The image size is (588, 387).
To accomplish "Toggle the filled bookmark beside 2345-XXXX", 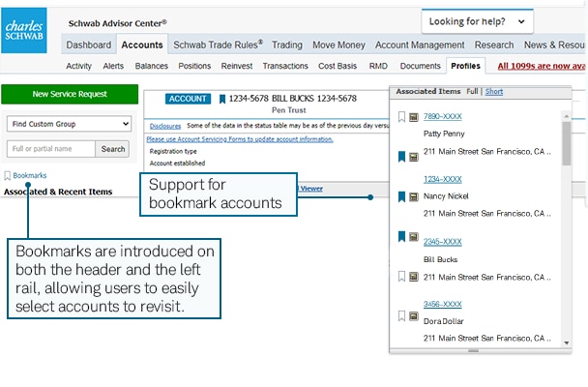I will [x=401, y=236].
